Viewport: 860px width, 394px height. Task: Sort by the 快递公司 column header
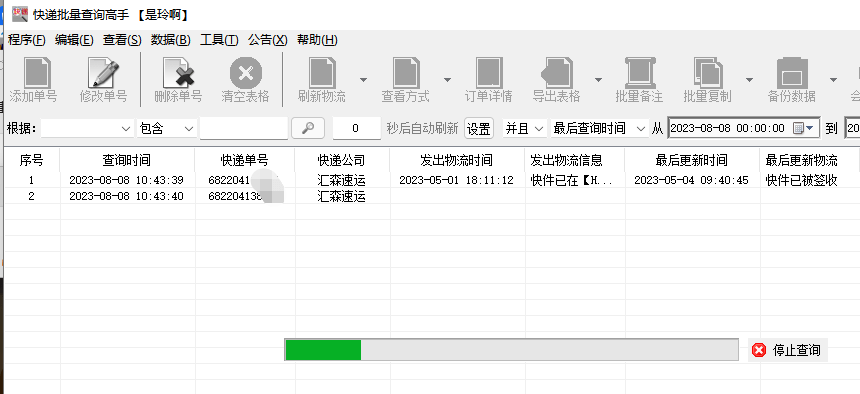pos(342,160)
